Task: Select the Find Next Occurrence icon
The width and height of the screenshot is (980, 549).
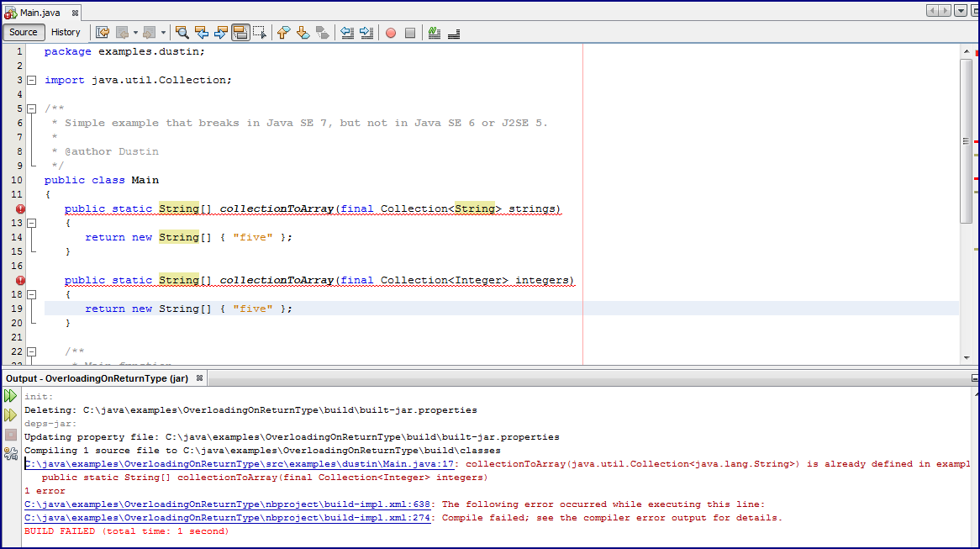Action: [x=221, y=32]
